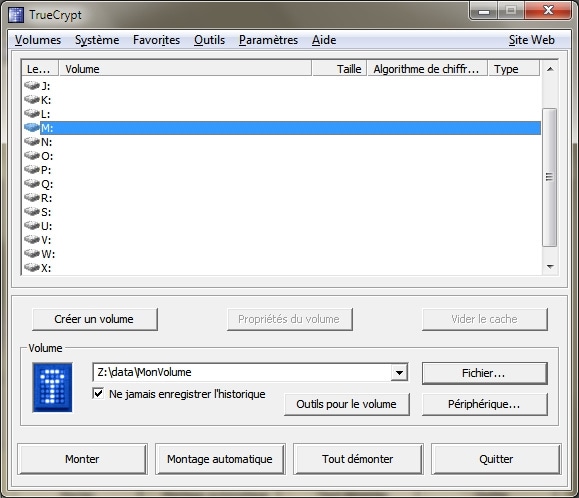The image size is (579, 498).
Task: Click the blue TrueCrypt logo in Volume group
Action: tap(52, 387)
